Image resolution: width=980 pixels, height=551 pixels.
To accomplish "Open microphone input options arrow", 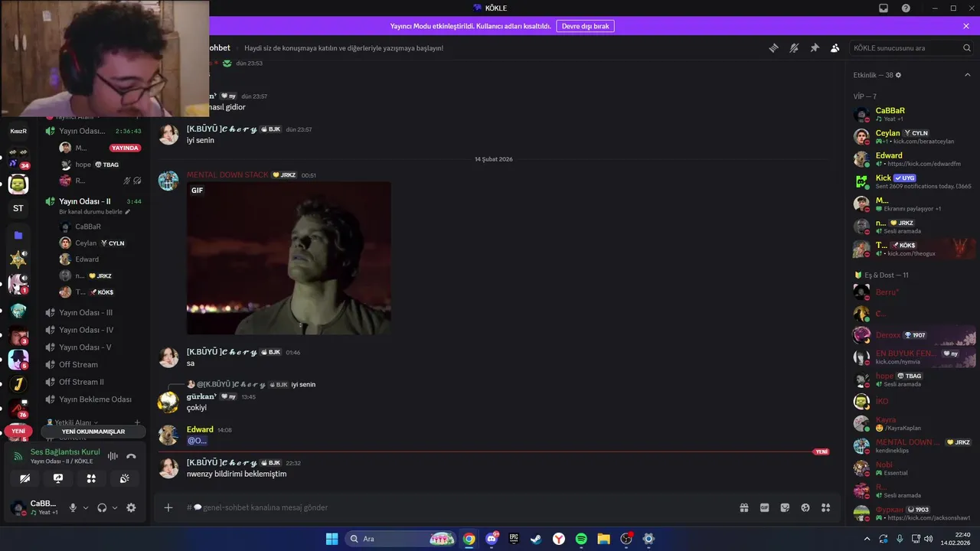I will [x=85, y=507].
